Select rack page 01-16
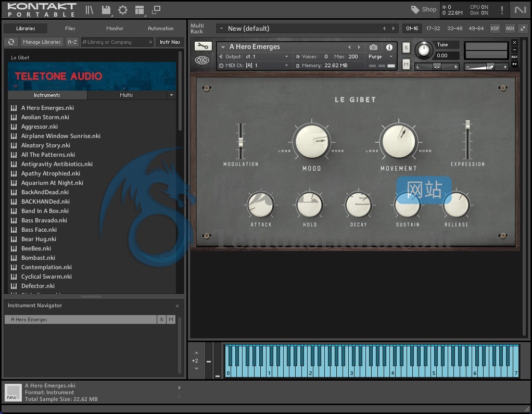532x414 pixels. (x=412, y=29)
